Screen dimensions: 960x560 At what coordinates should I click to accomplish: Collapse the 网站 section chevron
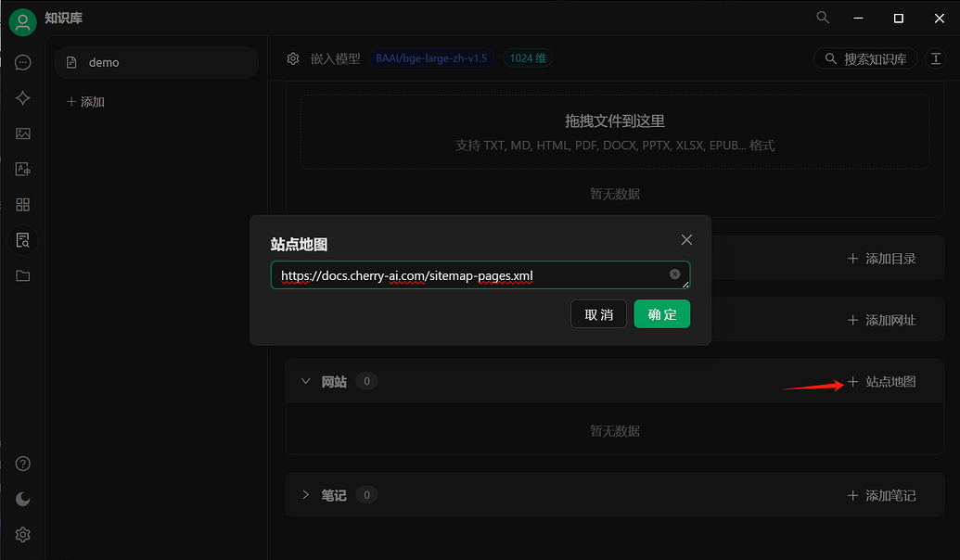[x=306, y=381]
